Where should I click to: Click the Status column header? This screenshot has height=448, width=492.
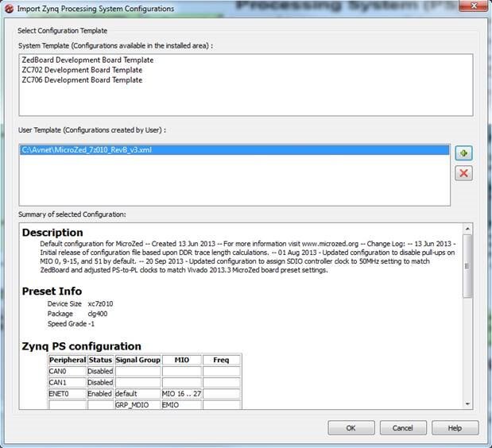(100, 360)
